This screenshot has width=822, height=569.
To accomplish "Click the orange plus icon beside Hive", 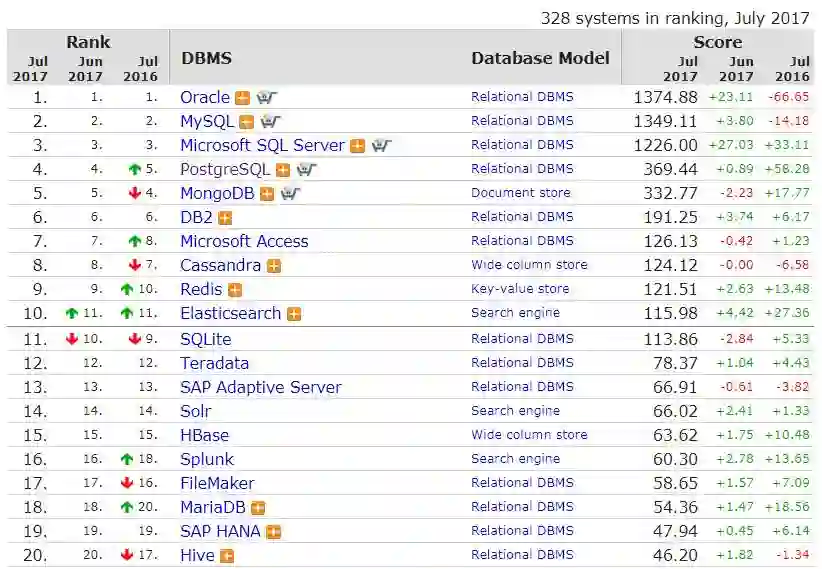I will (227, 556).
